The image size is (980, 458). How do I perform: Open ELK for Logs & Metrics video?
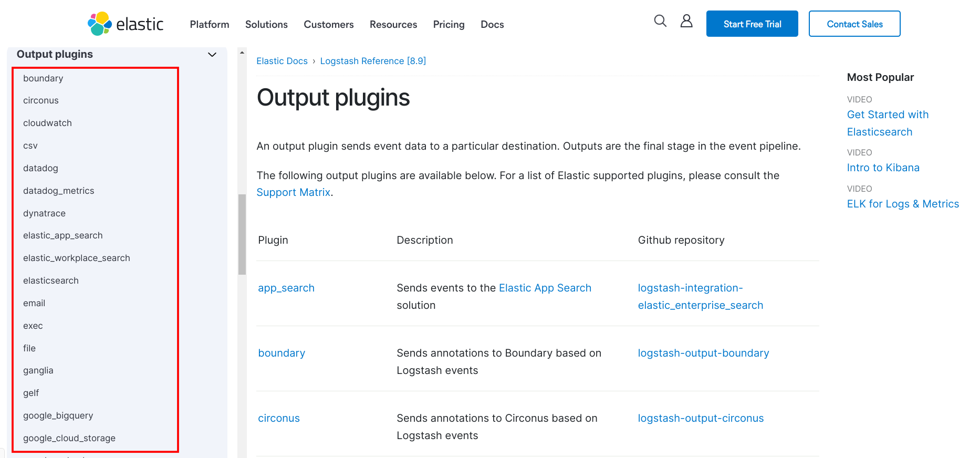tap(903, 204)
